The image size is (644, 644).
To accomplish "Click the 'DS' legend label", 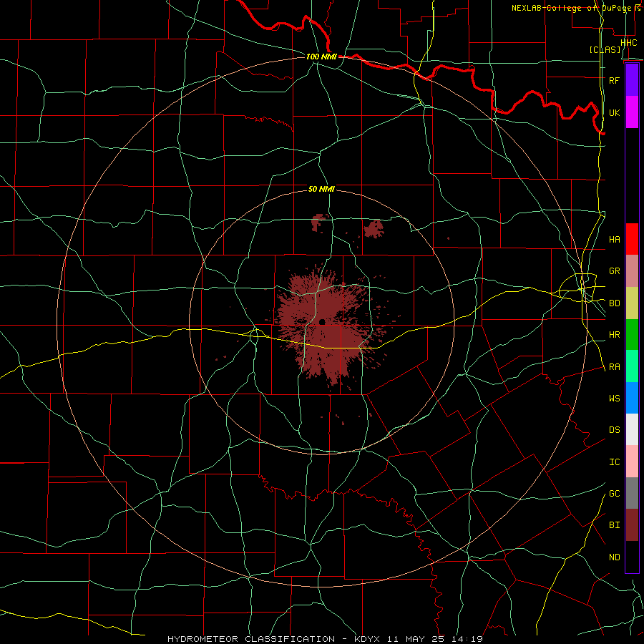I will (614, 430).
